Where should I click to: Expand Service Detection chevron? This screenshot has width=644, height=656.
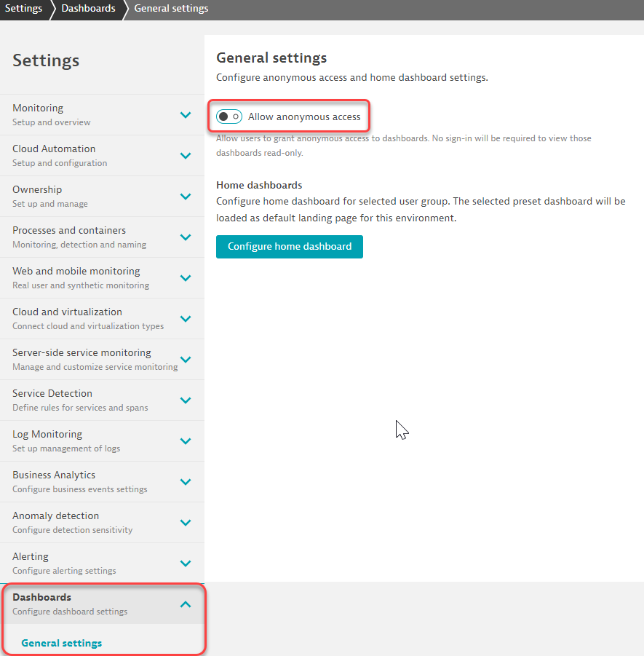click(x=186, y=400)
